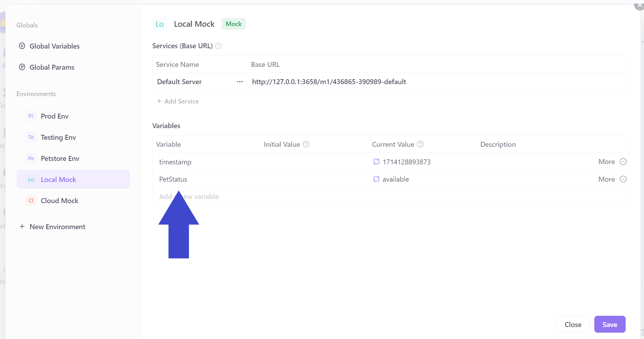Click the Lo avatar in the header

160,24
